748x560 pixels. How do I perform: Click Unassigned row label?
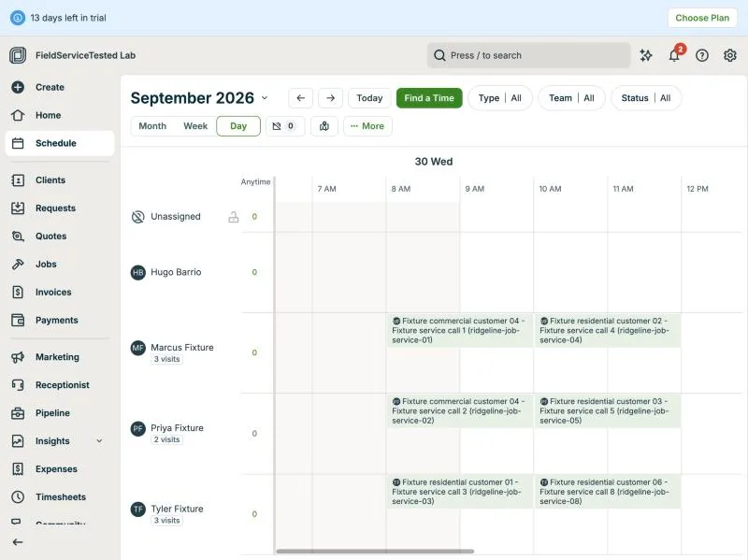[176, 217]
